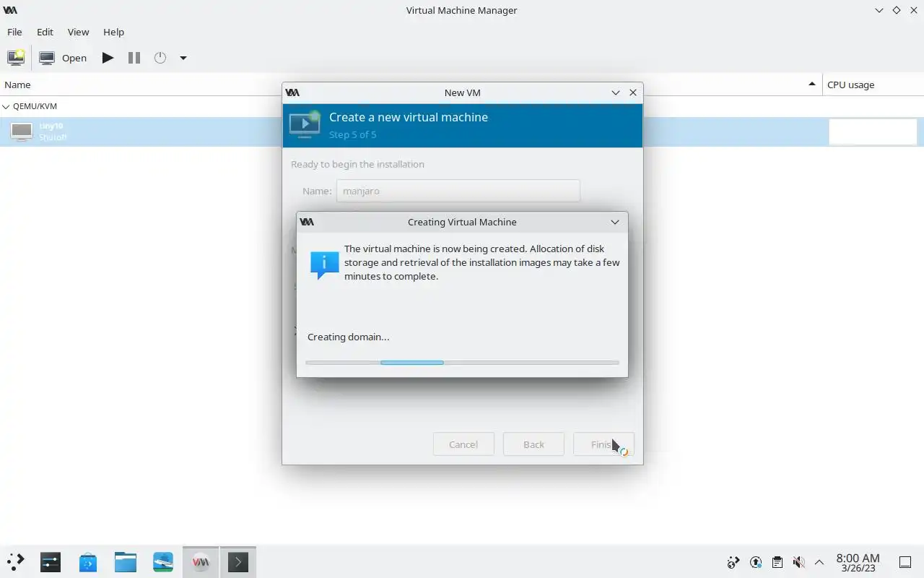Click the wizard monitor icon in New VM header
This screenshot has width=924, height=578.
[305, 124]
